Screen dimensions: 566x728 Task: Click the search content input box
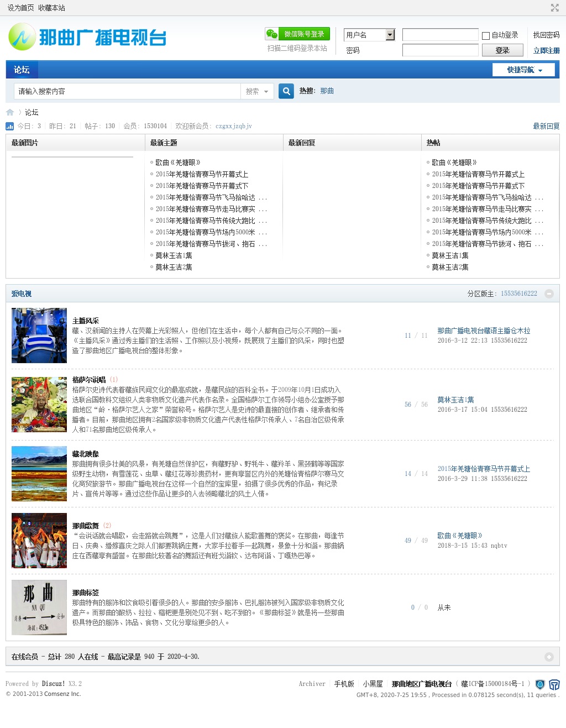(127, 91)
